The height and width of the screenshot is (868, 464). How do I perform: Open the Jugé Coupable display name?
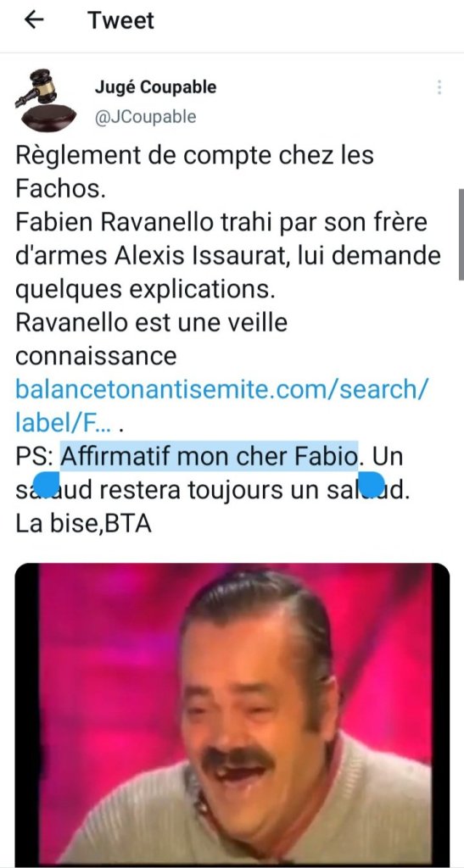155,87
